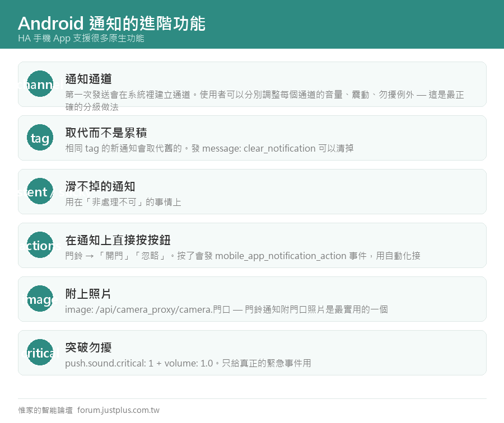
Task: Click the 突破勿擾 heading
Action: click(x=88, y=347)
